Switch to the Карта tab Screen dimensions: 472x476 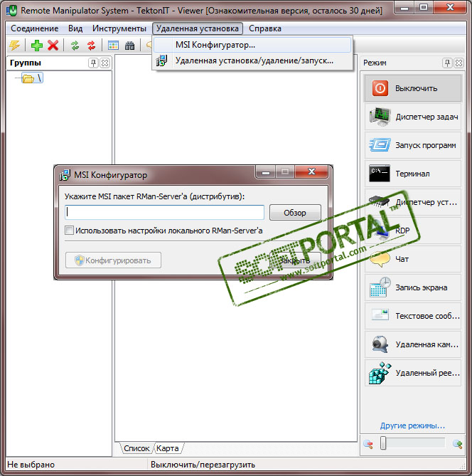[x=168, y=448]
